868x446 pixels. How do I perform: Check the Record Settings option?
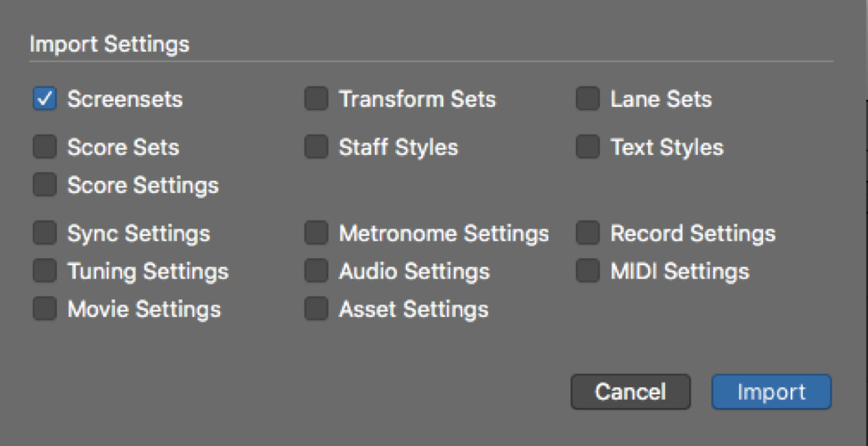coord(588,233)
